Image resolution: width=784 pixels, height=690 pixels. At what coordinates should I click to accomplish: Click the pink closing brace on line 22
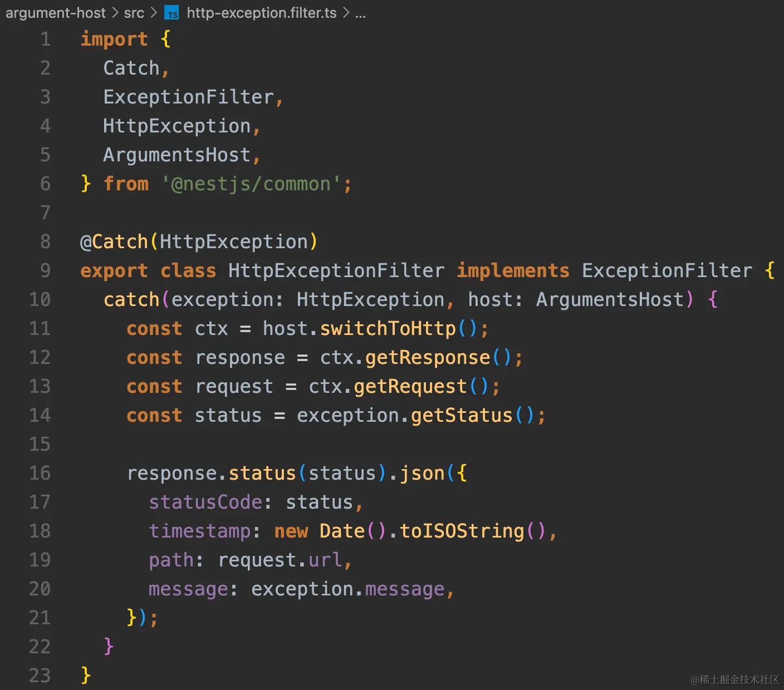pyautogui.click(x=109, y=647)
